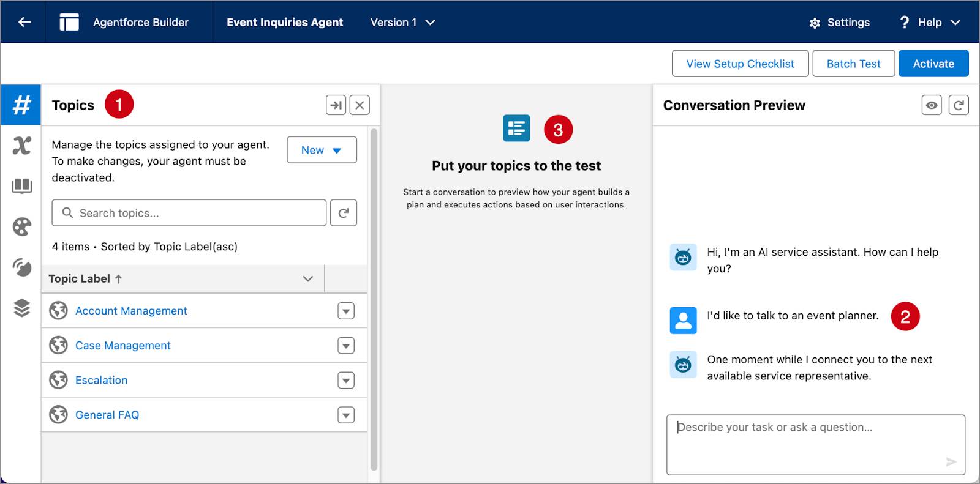
Task: Reset the Conversation Preview
Action: pos(959,105)
